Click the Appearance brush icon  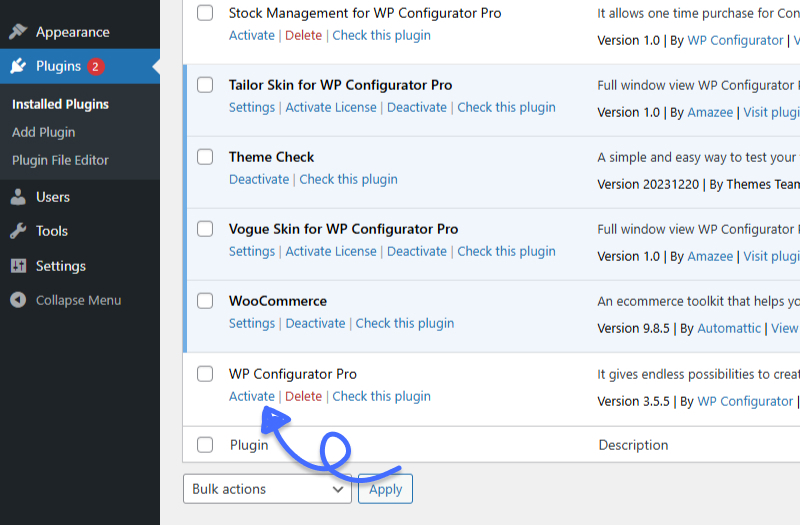18,32
